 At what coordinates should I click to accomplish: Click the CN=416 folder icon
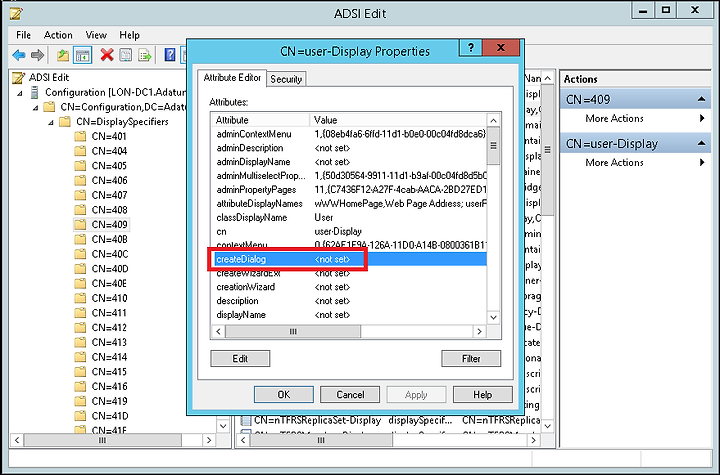80,386
